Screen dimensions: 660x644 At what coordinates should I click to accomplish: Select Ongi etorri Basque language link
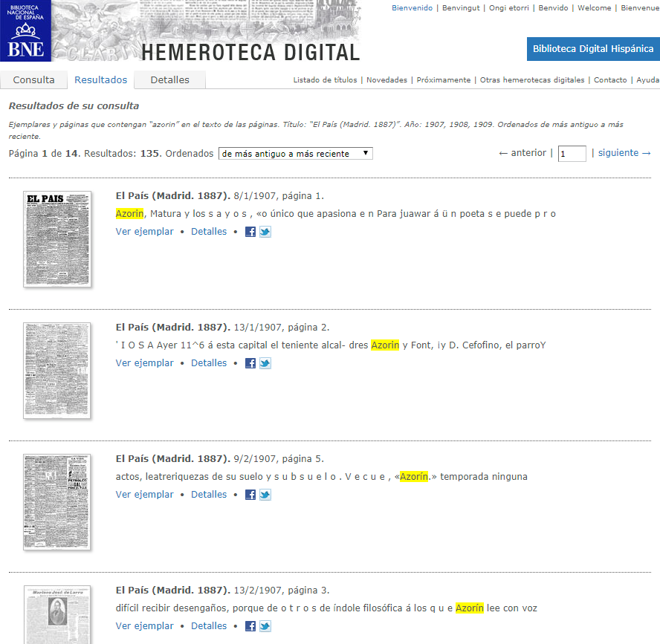(x=509, y=8)
